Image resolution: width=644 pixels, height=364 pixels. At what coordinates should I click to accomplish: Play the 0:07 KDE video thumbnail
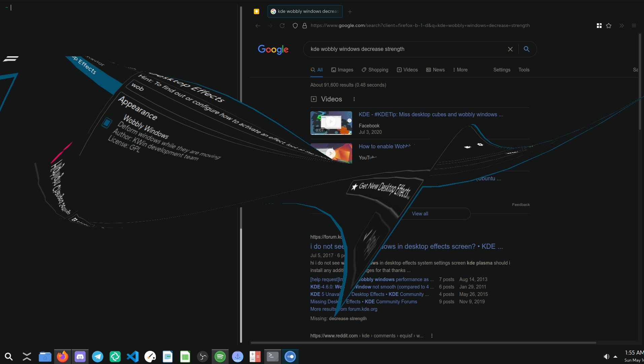coord(331,123)
